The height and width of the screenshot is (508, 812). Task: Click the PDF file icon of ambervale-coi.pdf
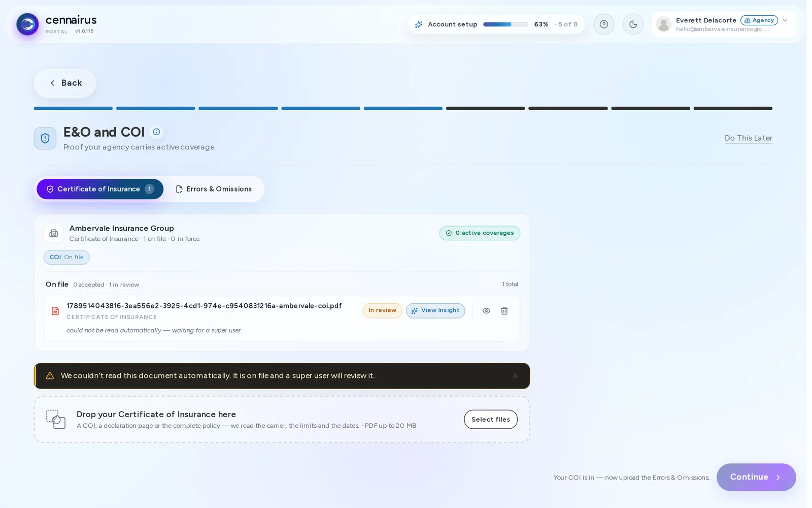(x=55, y=311)
